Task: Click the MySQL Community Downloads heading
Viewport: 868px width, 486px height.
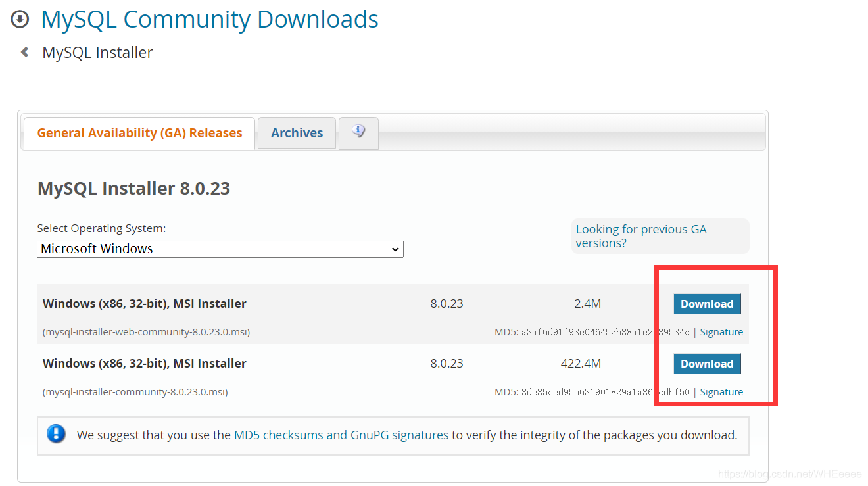Action: tap(210, 20)
